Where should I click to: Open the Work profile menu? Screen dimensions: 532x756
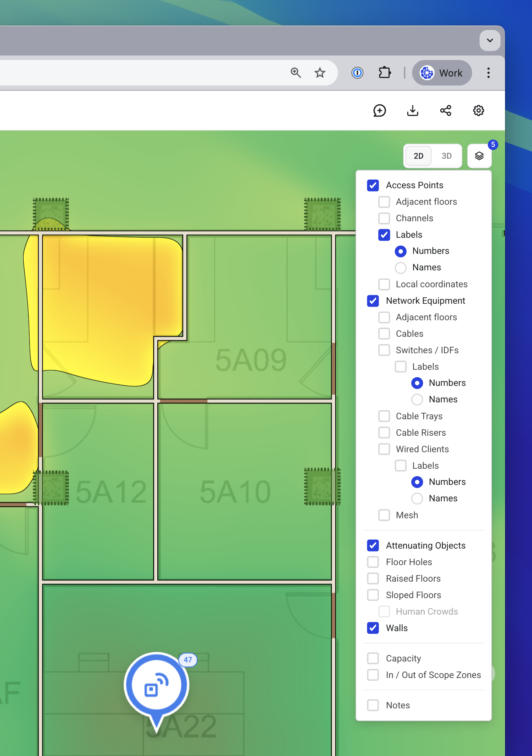click(442, 73)
